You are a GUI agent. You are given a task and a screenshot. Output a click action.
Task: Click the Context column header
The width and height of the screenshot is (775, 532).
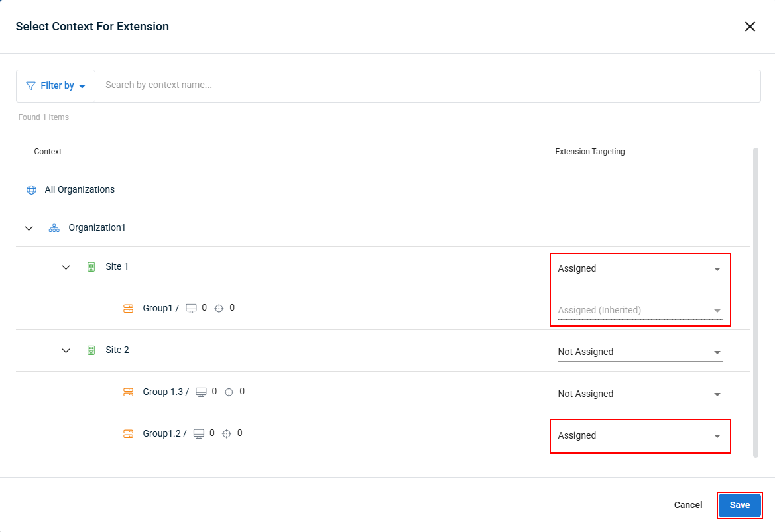(48, 152)
